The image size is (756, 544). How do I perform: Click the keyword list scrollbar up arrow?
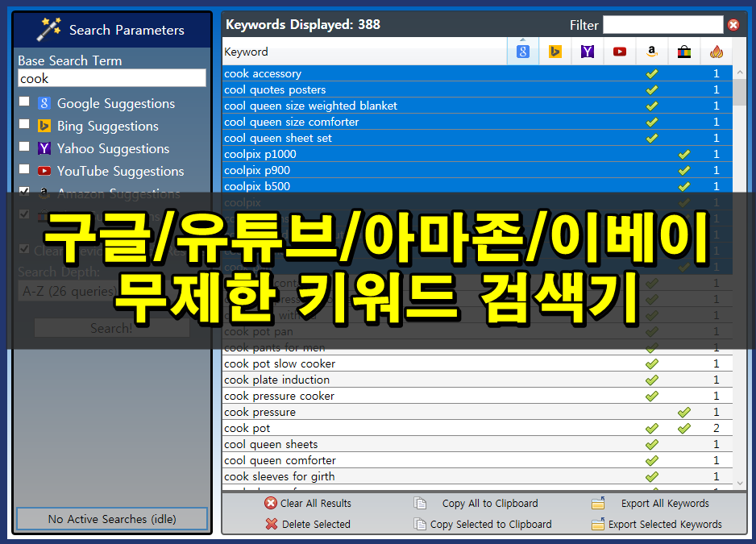(x=740, y=73)
